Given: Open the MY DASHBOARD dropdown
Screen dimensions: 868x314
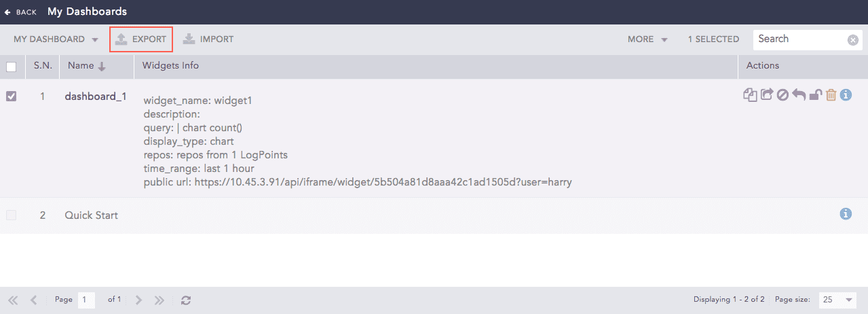Looking at the screenshot, I should pyautogui.click(x=56, y=39).
